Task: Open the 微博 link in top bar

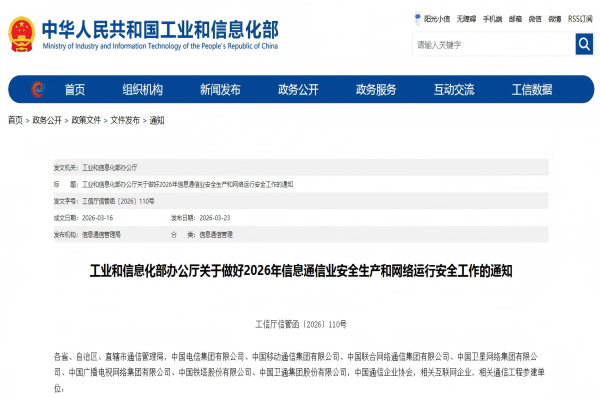Action: pyautogui.click(x=555, y=18)
